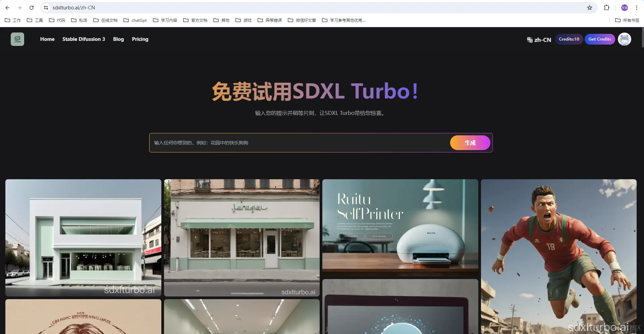644x334 pixels.
Task: Open the Pricing nav item
Action: [140, 39]
